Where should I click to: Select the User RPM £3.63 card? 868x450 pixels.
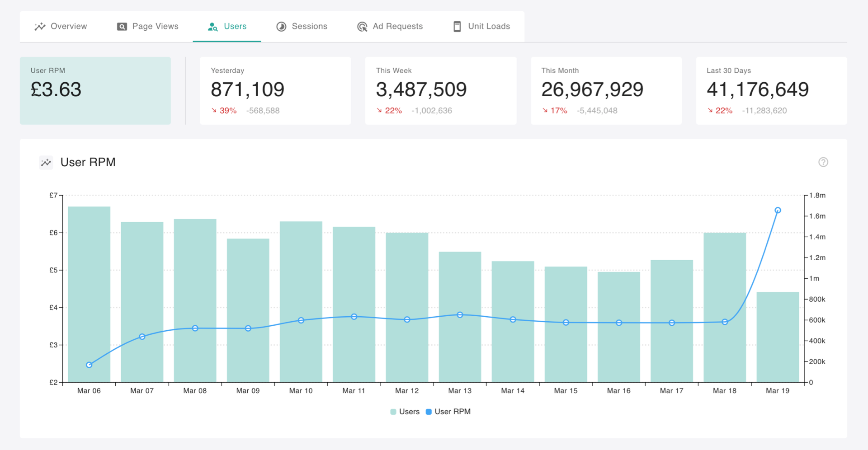[x=95, y=90]
